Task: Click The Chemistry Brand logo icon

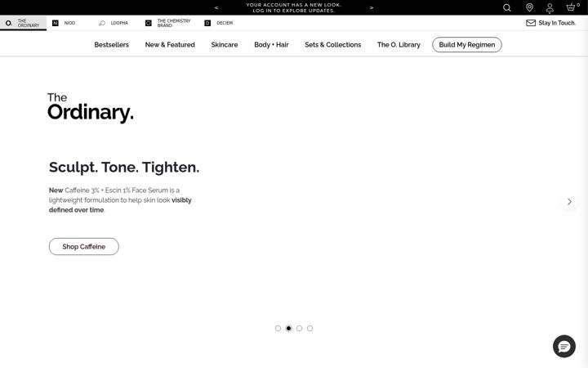Action: point(149,23)
